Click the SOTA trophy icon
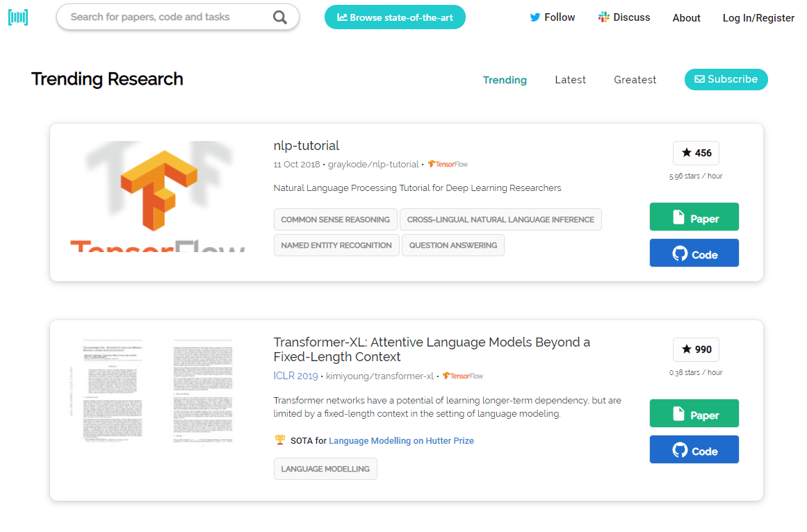Viewport: 807px width, 532px height. click(280, 440)
